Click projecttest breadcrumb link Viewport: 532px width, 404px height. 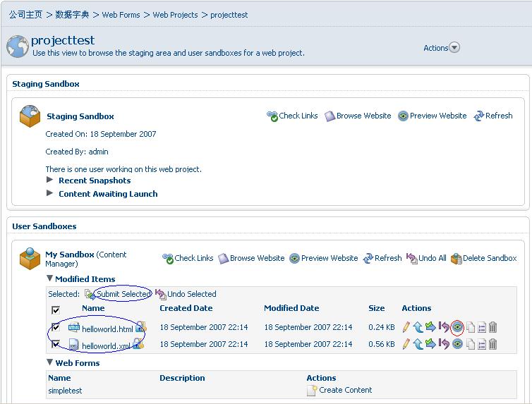pyautogui.click(x=229, y=15)
